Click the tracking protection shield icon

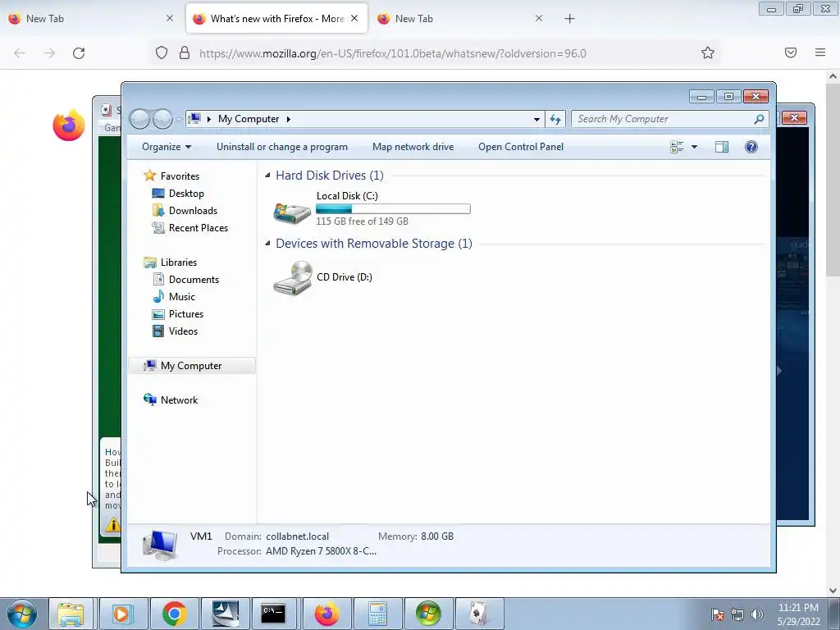tap(162, 53)
